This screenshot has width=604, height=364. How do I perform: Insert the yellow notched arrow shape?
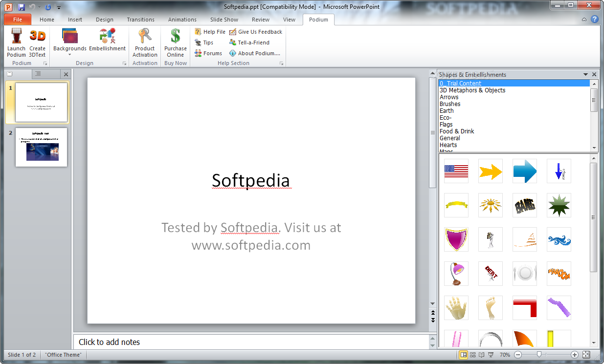[491, 171]
